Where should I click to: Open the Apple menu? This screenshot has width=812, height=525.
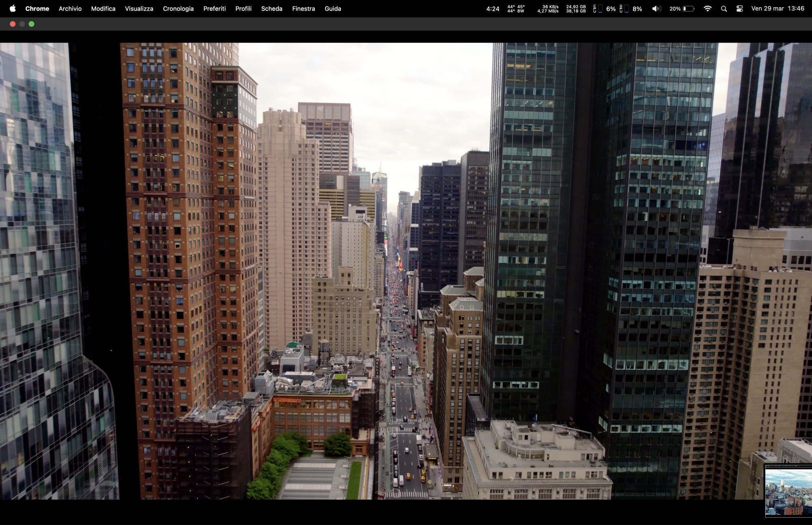[13, 9]
